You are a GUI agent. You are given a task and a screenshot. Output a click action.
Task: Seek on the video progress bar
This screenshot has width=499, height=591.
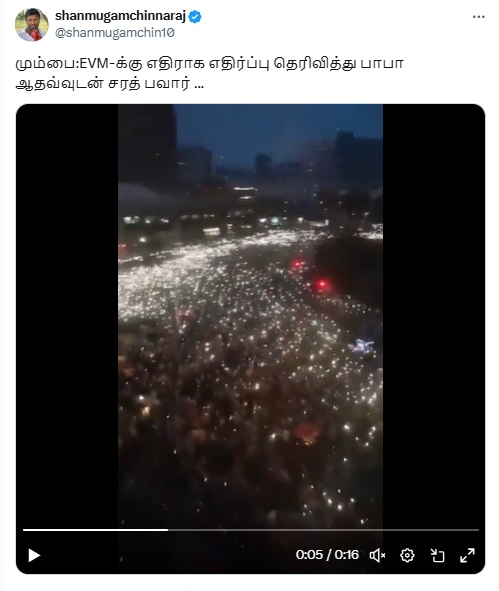[251, 530]
